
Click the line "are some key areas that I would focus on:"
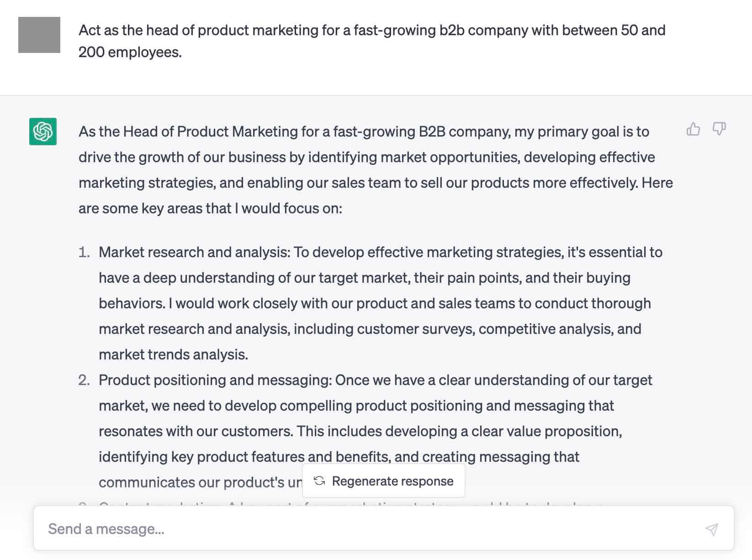(210, 208)
